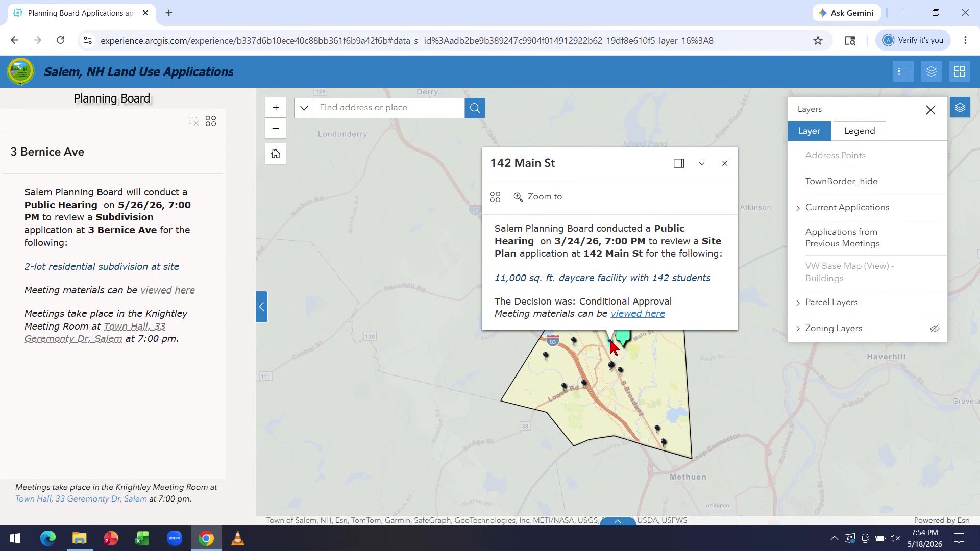Viewport: 980px width, 551px height.
Task: Expand the Zoning Layers group
Action: (798, 329)
